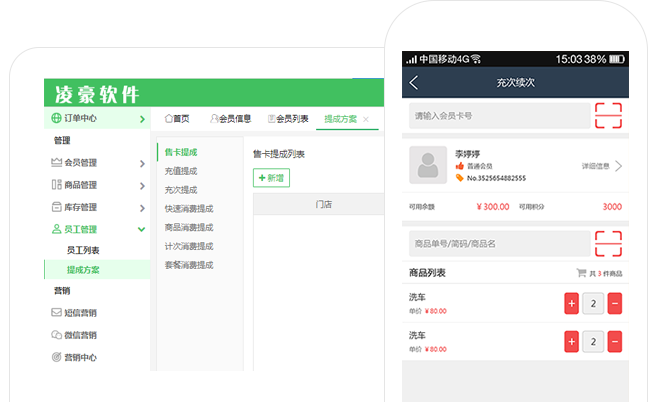This screenshot has width=660, height=402.
Task: Click the 商品单号/简码/商品名 search field
Action: (500, 243)
